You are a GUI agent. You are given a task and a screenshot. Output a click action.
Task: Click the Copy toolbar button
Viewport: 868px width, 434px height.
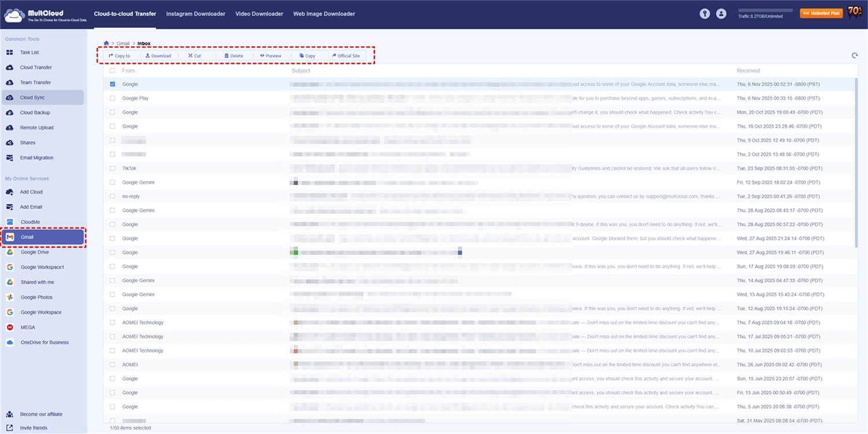(307, 56)
